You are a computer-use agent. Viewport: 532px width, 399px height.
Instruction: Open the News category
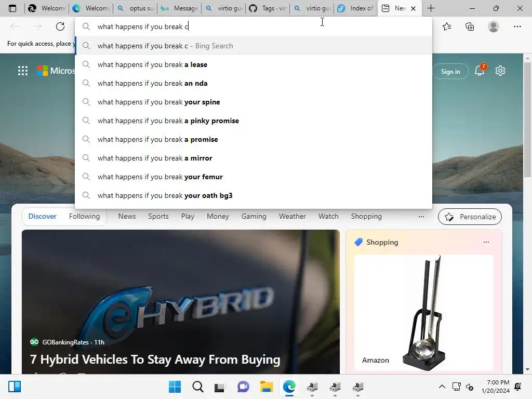(127, 216)
